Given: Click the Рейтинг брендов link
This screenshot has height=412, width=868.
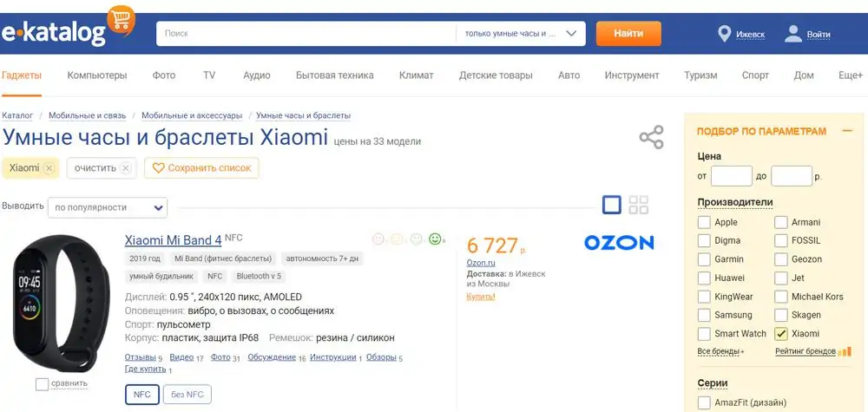Looking at the screenshot, I should 806,351.
